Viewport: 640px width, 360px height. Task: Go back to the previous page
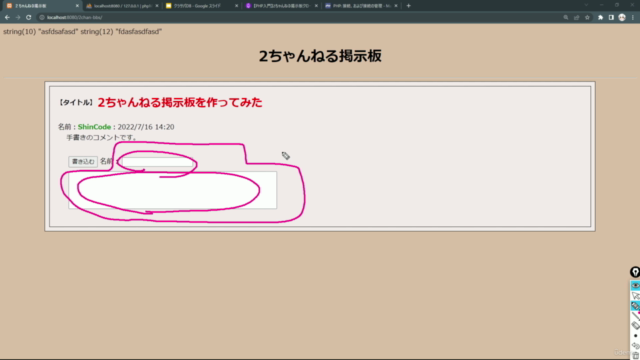7,18
